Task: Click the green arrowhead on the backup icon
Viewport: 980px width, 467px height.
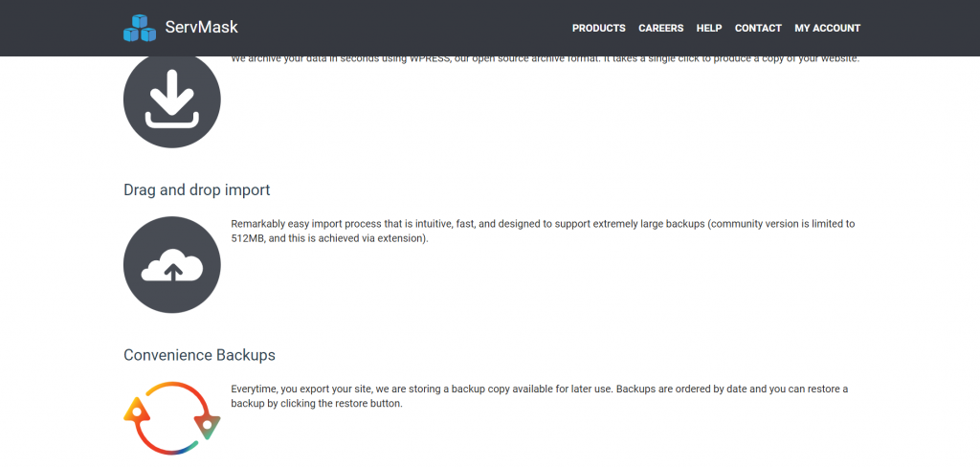Action: (208, 425)
